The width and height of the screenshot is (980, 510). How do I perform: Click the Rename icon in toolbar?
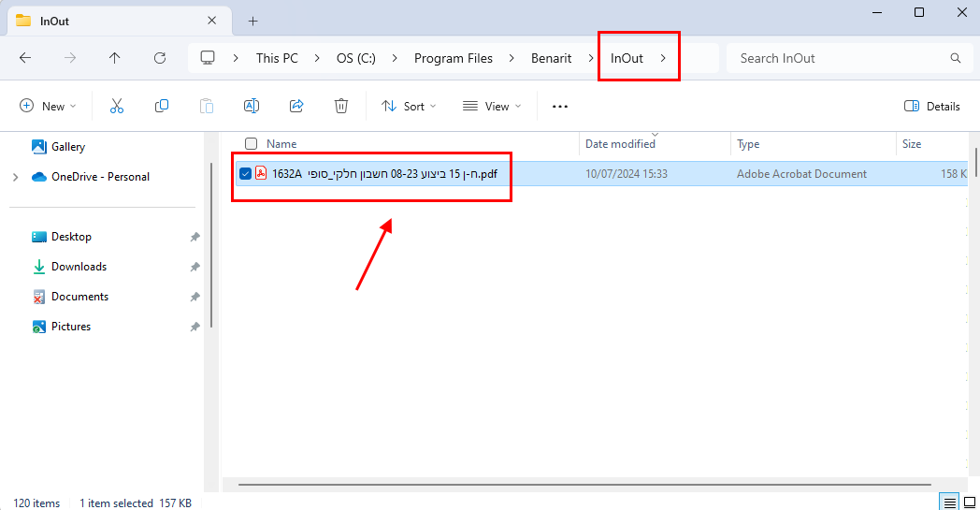click(252, 107)
